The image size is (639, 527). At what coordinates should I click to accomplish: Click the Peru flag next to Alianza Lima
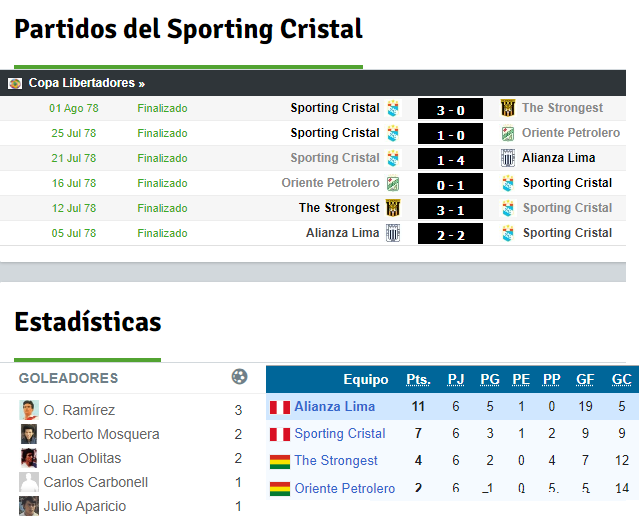pyautogui.click(x=280, y=407)
